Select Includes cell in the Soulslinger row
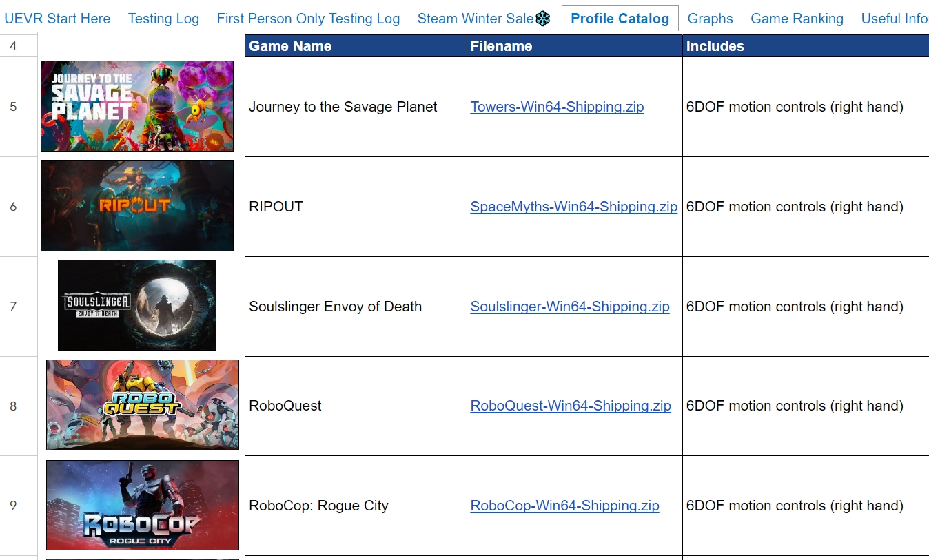The image size is (929, 560). pyautogui.click(x=806, y=307)
